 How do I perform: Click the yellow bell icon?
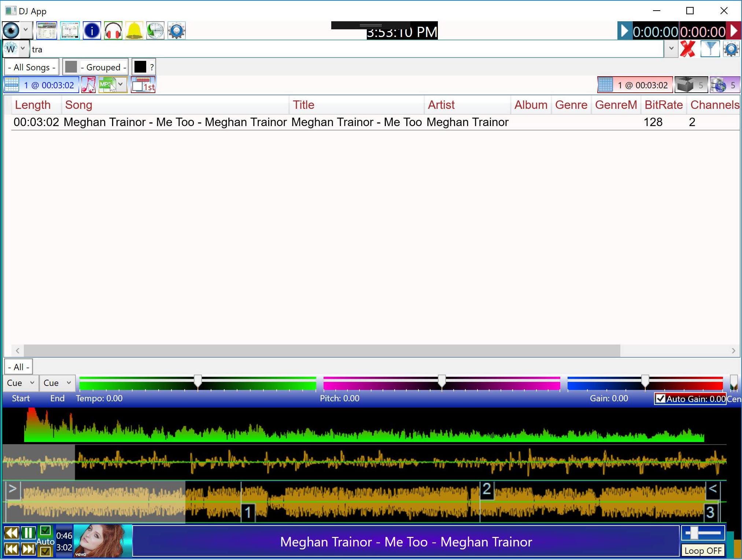pyautogui.click(x=134, y=30)
